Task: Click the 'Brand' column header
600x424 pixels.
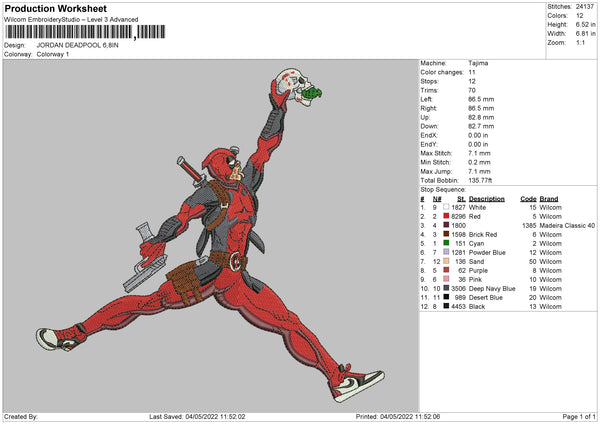Action: [x=549, y=199]
